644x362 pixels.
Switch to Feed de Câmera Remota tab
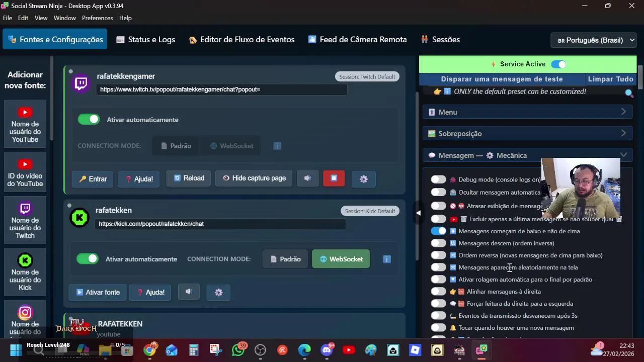pyautogui.click(x=357, y=40)
